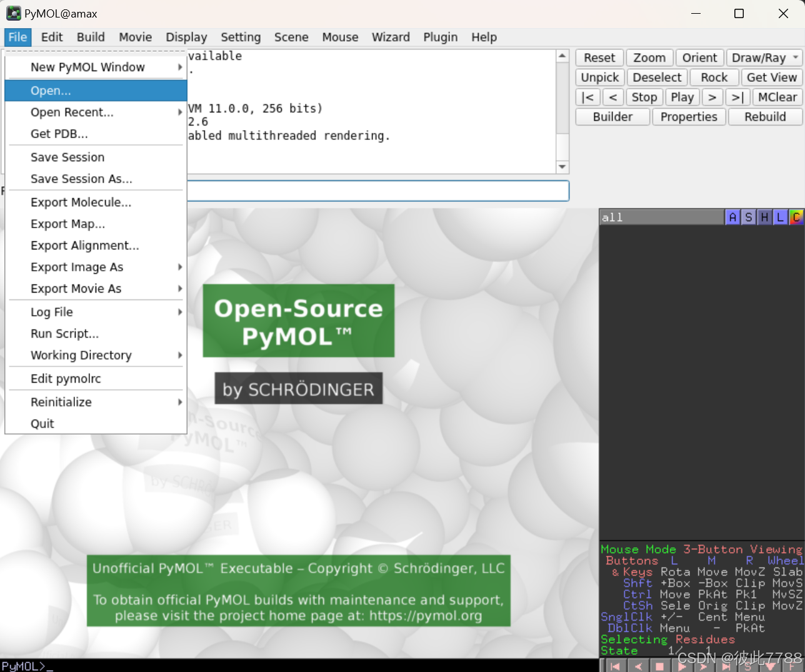Viewport: 805px width, 672px height.
Task: Expand Log File submenu
Action: coord(96,312)
